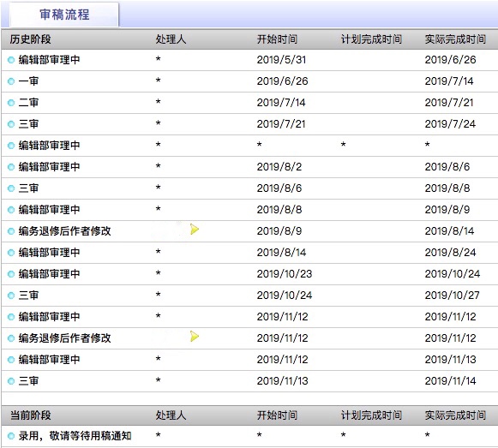Open the 审稿流程 tab

point(64,15)
